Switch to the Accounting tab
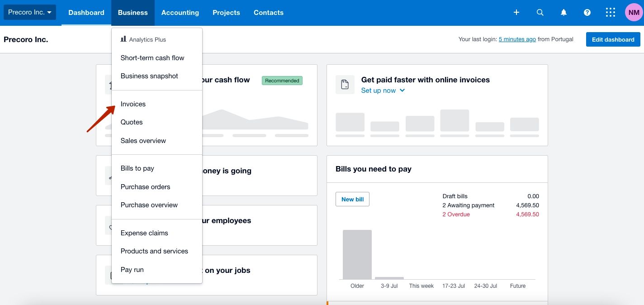Screen dimensions: 644x305 tap(180, 12)
